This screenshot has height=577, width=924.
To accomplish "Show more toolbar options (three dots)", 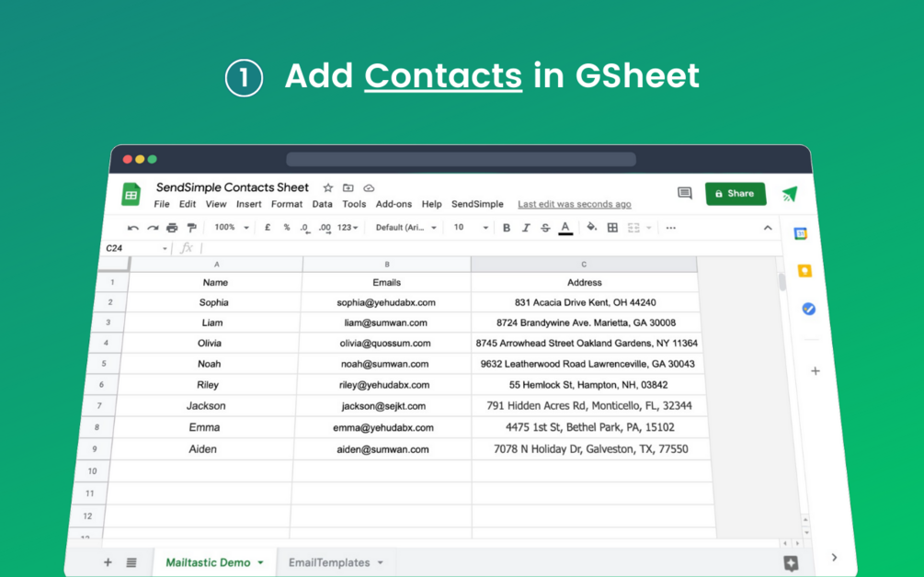I will coord(670,228).
